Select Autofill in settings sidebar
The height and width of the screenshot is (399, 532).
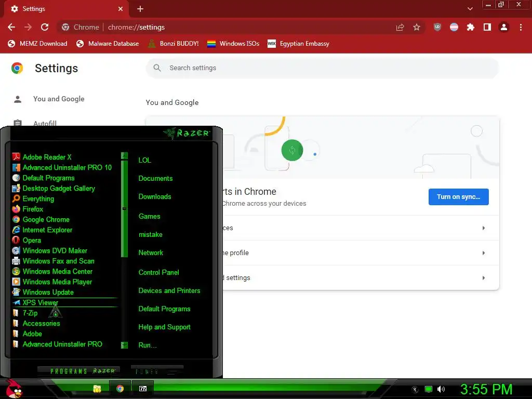point(45,123)
